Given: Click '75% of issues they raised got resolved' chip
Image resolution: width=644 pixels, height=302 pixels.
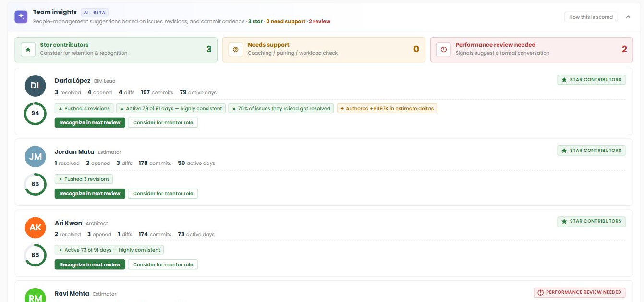Looking at the screenshot, I should point(281,108).
